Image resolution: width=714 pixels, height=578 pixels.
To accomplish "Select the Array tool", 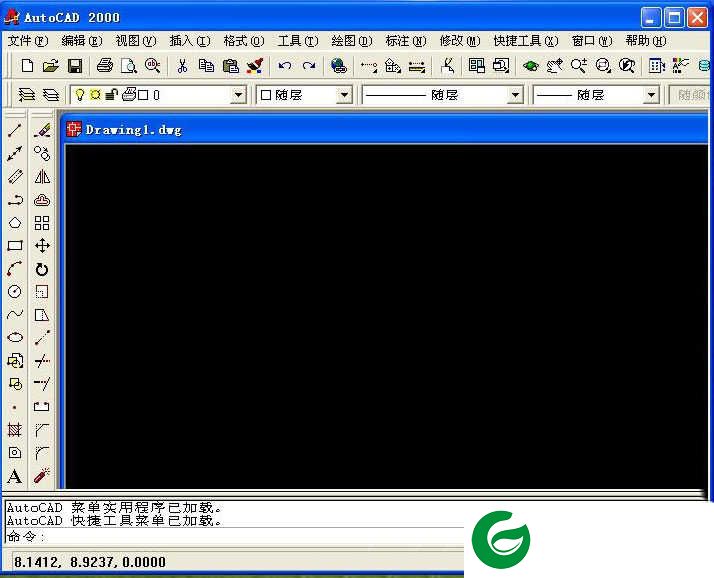I will [x=42, y=223].
